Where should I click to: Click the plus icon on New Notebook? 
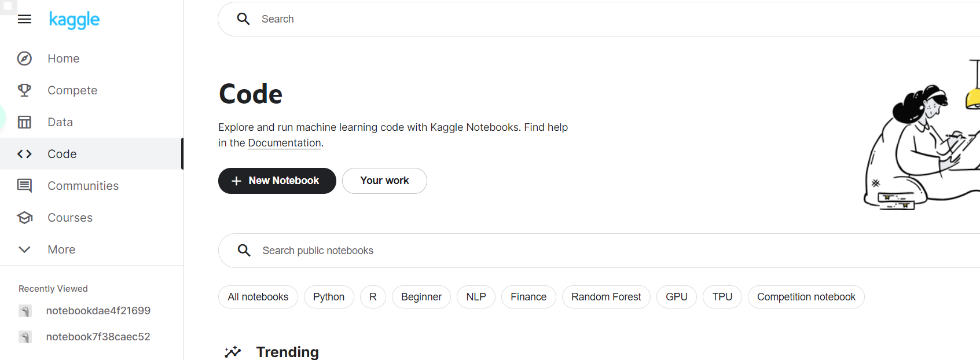pos(236,181)
